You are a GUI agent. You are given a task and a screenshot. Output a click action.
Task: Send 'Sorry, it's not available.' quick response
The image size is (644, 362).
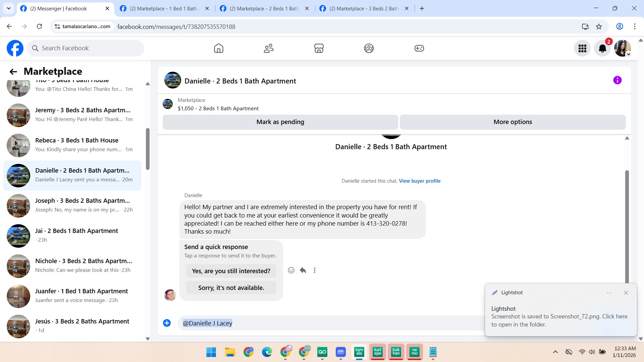point(231,288)
